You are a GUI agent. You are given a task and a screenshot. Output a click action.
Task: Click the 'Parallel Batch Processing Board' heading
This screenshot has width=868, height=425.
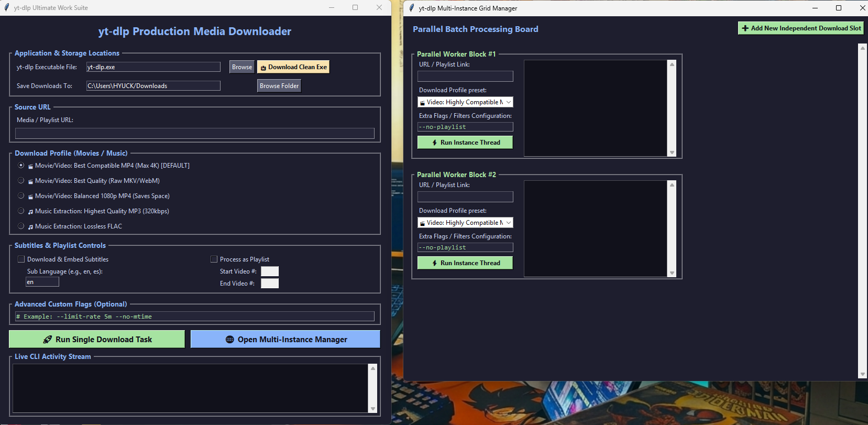pos(476,29)
